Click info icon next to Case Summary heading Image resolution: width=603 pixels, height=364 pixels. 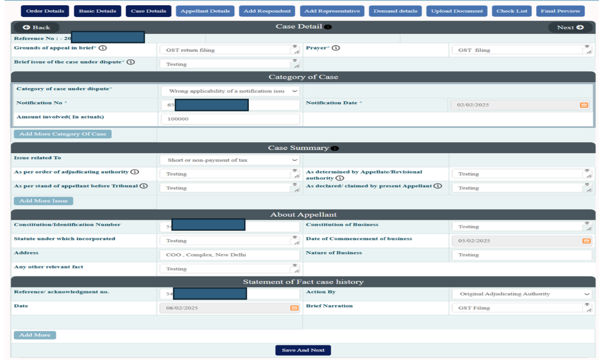pyautogui.click(x=335, y=148)
